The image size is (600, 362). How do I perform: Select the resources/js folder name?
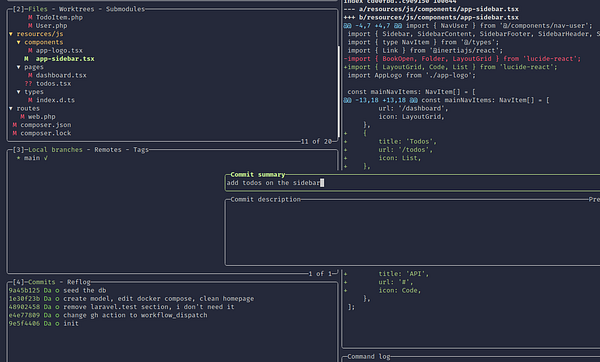click(x=40, y=34)
